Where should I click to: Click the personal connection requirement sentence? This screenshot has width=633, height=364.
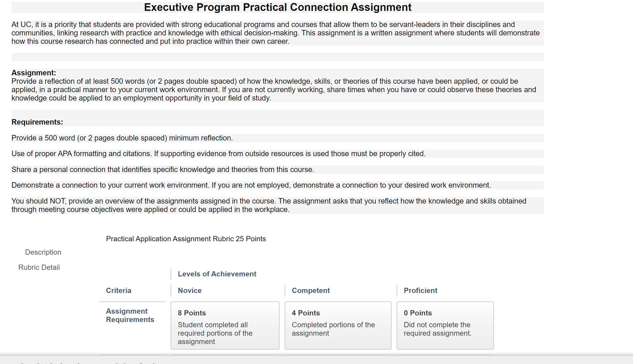163,169
